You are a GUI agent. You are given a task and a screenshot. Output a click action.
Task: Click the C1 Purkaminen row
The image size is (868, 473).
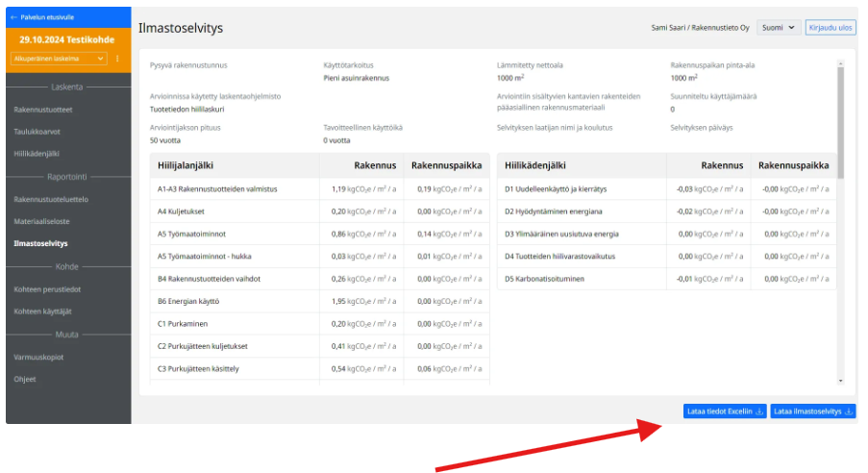point(319,324)
